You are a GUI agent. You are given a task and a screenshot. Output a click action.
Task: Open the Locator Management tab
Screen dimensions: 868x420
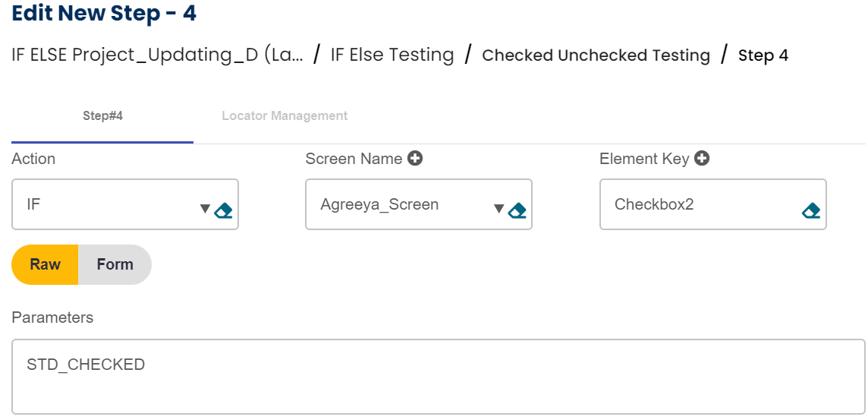(x=285, y=116)
